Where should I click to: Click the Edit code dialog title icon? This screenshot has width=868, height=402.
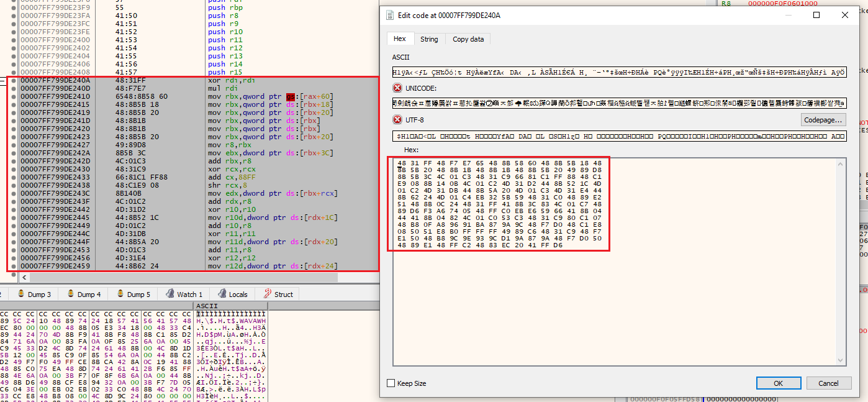(x=389, y=15)
